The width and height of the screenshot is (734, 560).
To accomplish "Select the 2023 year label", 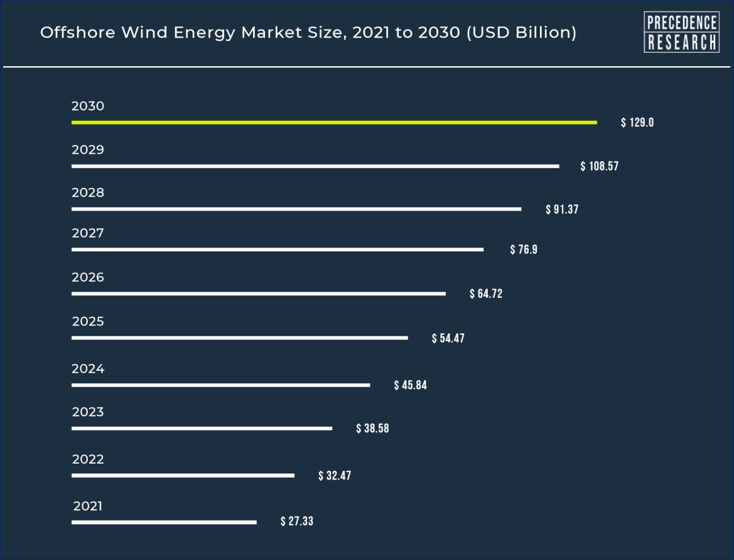I will pyautogui.click(x=88, y=412).
